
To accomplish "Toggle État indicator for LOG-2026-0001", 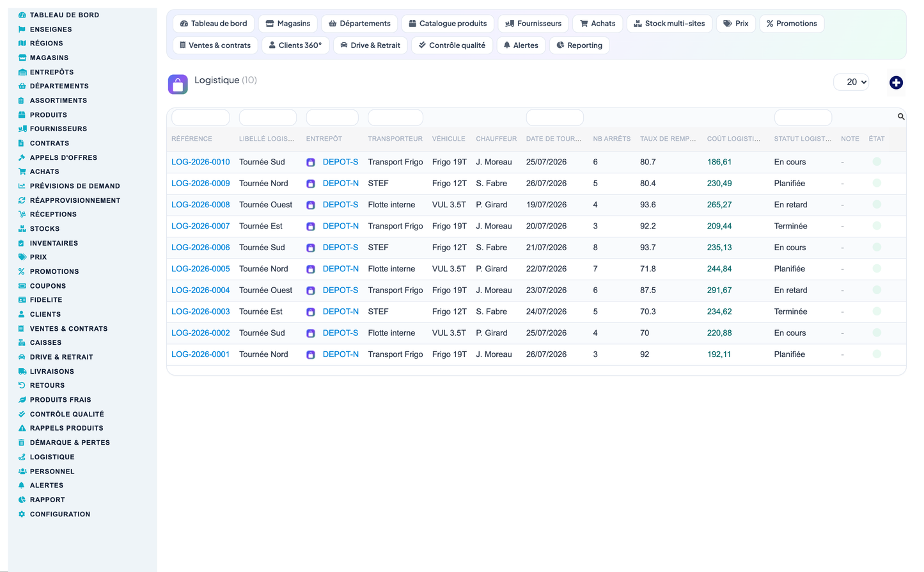I will point(877,354).
